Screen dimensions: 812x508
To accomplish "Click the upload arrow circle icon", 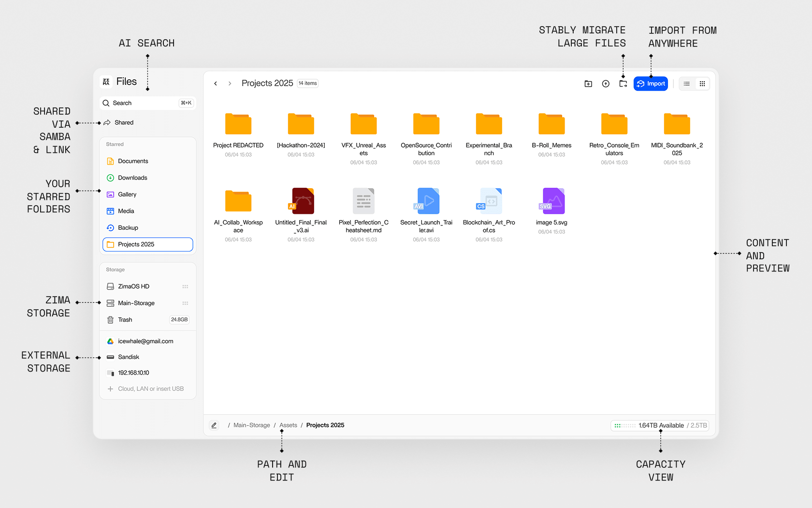I will 606,84.
